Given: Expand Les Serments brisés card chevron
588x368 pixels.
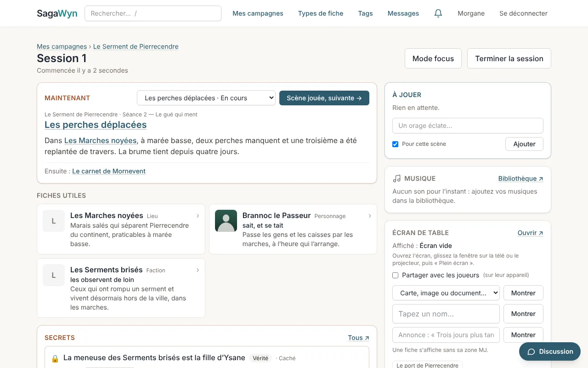Looking at the screenshot, I should click(198, 270).
